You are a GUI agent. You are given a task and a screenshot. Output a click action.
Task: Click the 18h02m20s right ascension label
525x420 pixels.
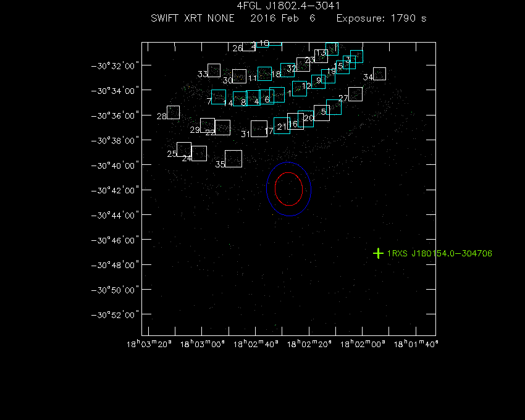click(309, 344)
